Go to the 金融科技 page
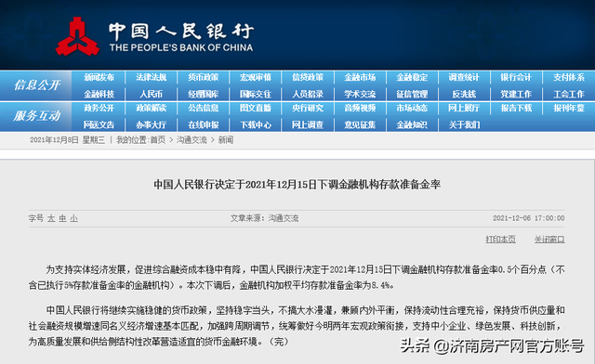Viewport: 595px width, 364px height. point(99,94)
